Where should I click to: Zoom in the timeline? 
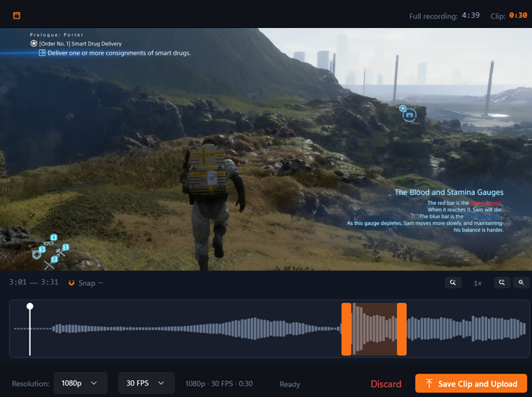tap(502, 282)
